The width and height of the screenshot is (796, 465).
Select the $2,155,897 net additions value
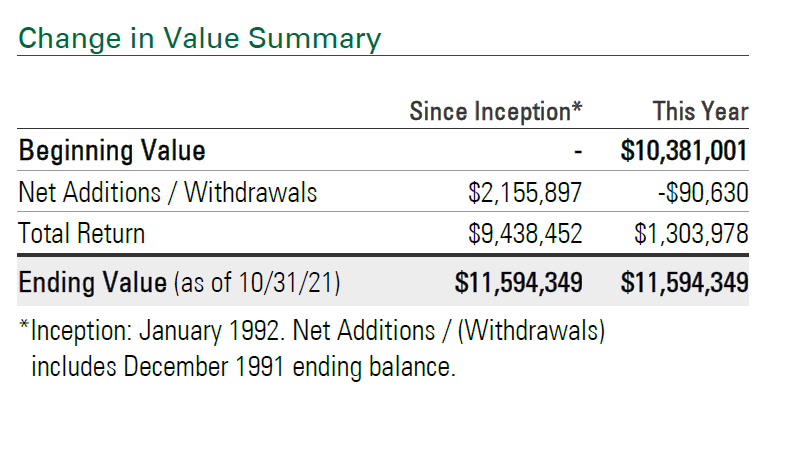click(x=525, y=192)
